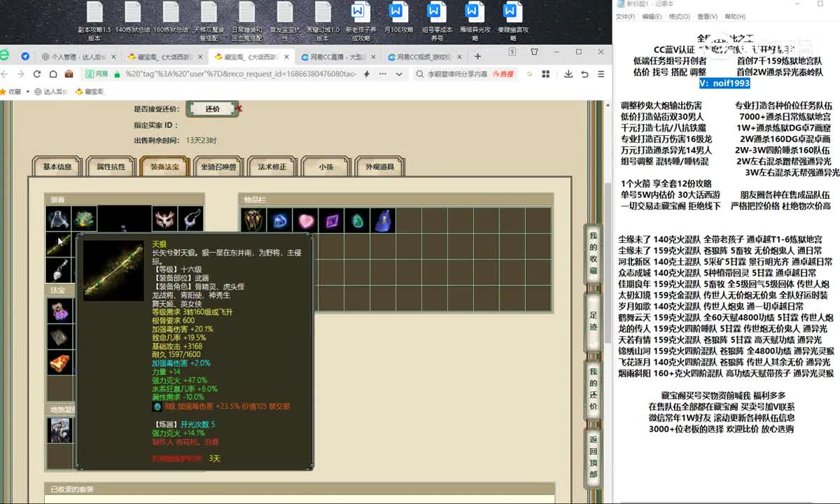The height and width of the screenshot is (504, 840).
Task: Switch to the 属性抗性 tab
Action: pos(111,167)
